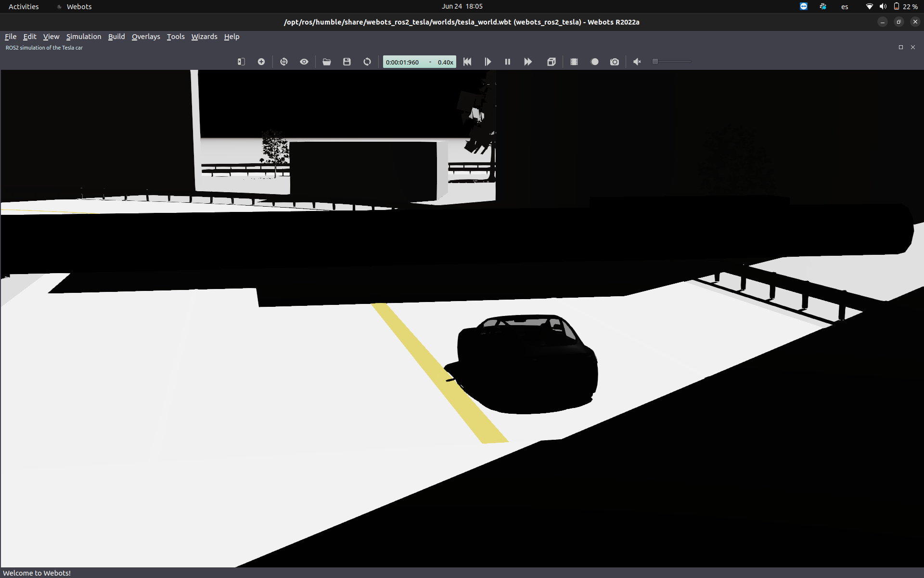
Task: Start movie recording via the film icon
Action: coord(574,62)
